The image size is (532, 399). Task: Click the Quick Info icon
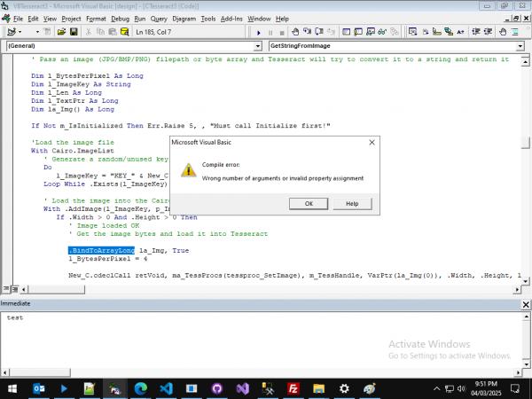point(436,32)
